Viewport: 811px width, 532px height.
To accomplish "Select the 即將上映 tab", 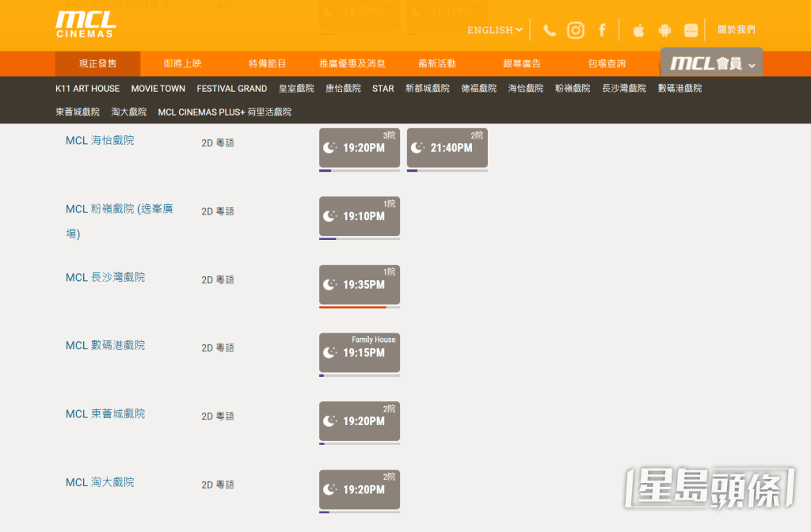I will 183,63.
